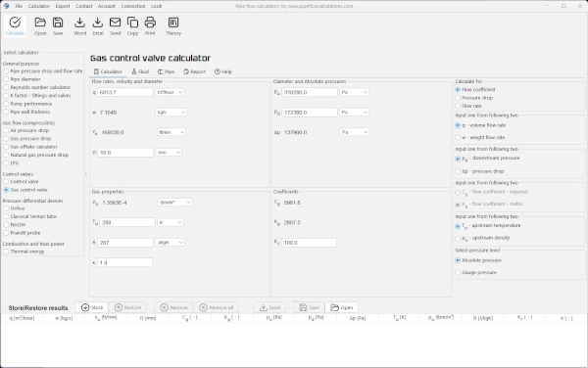588x368 pixels.
Task: Switch to the Calculator tab
Action: (108, 71)
